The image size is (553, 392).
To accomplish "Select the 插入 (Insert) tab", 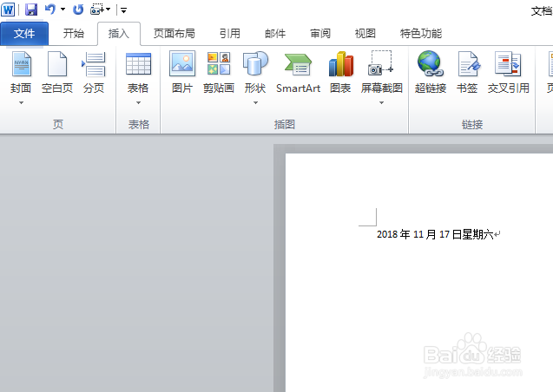I will (x=118, y=34).
